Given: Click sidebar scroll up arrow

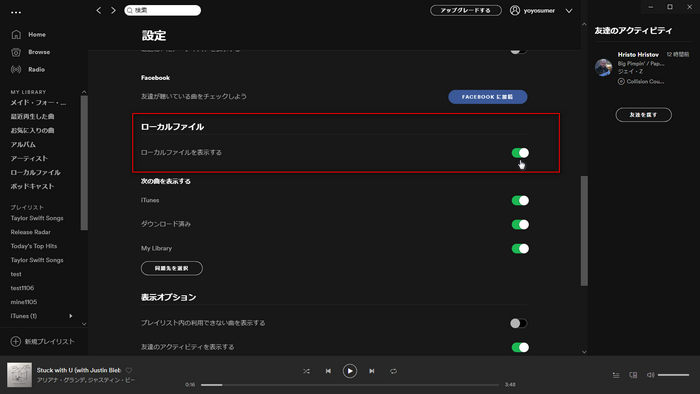Looking at the screenshot, I should point(84,92).
